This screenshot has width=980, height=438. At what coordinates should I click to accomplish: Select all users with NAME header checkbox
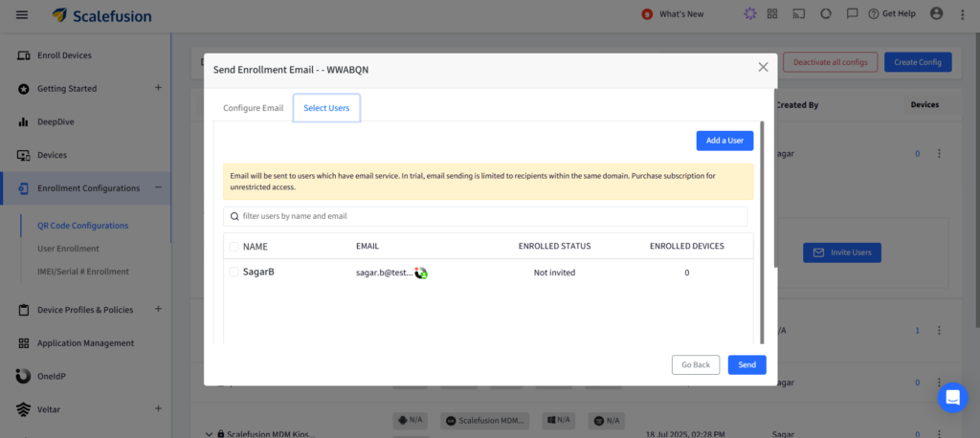(x=234, y=247)
